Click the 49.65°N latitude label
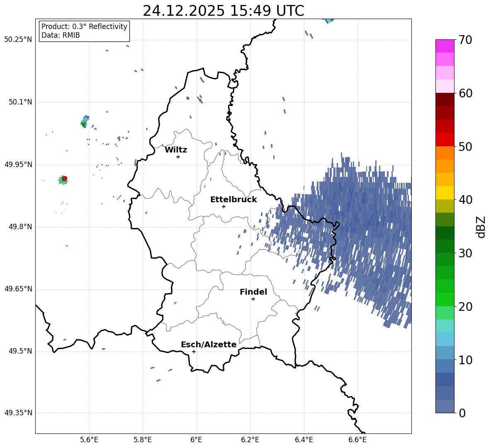This screenshot has width=491, height=448. [18, 289]
